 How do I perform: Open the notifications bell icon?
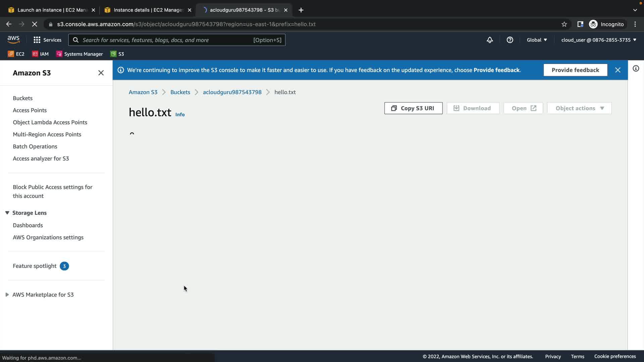coord(490,40)
